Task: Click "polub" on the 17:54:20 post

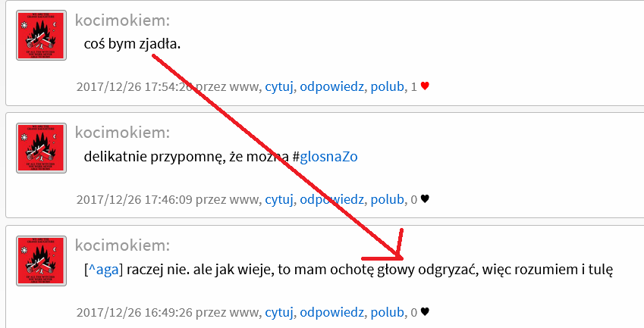Action: tap(387, 86)
